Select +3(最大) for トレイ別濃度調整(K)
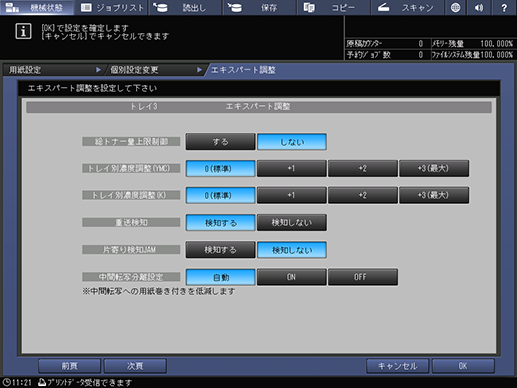The height and width of the screenshot is (388, 517). pos(434,195)
